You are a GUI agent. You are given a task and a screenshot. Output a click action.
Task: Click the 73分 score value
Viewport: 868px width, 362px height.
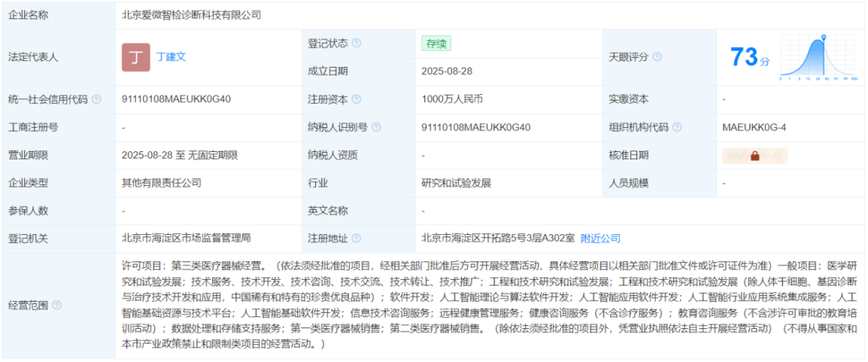(x=750, y=57)
